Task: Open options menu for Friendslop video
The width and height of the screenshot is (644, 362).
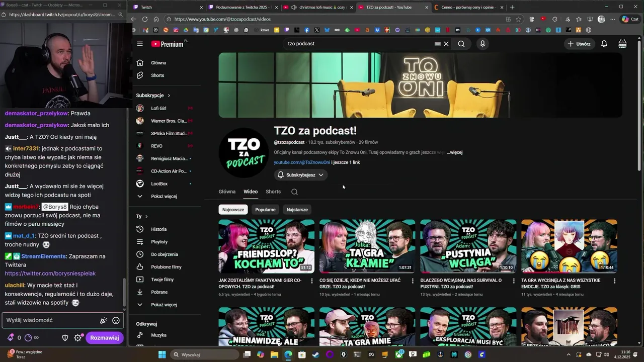Action: tap(311, 281)
